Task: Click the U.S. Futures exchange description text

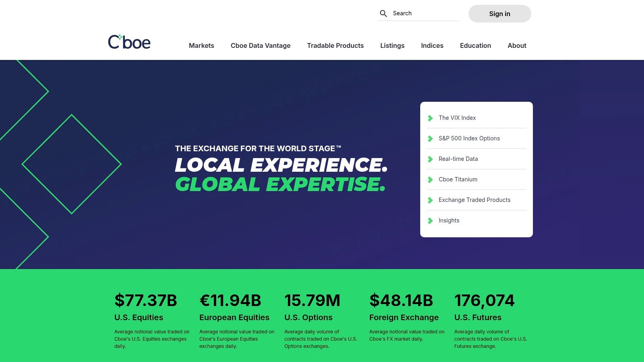Action: click(491, 339)
